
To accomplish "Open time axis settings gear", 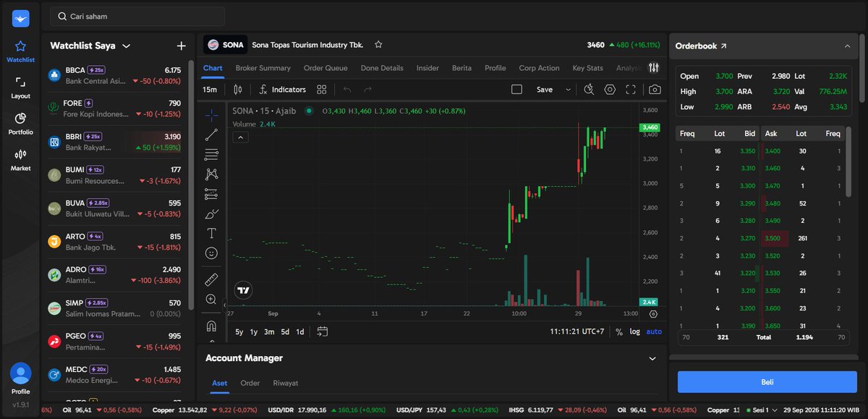I will (x=653, y=314).
